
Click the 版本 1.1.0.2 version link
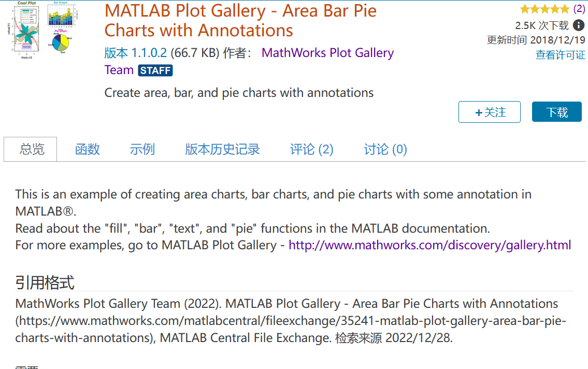pyautogui.click(x=135, y=53)
